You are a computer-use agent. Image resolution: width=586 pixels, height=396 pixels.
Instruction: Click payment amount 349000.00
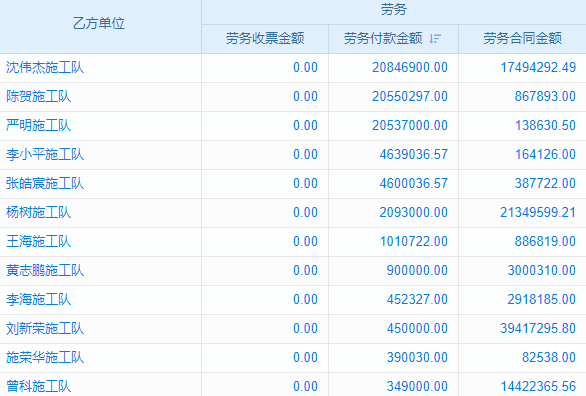tap(417, 387)
